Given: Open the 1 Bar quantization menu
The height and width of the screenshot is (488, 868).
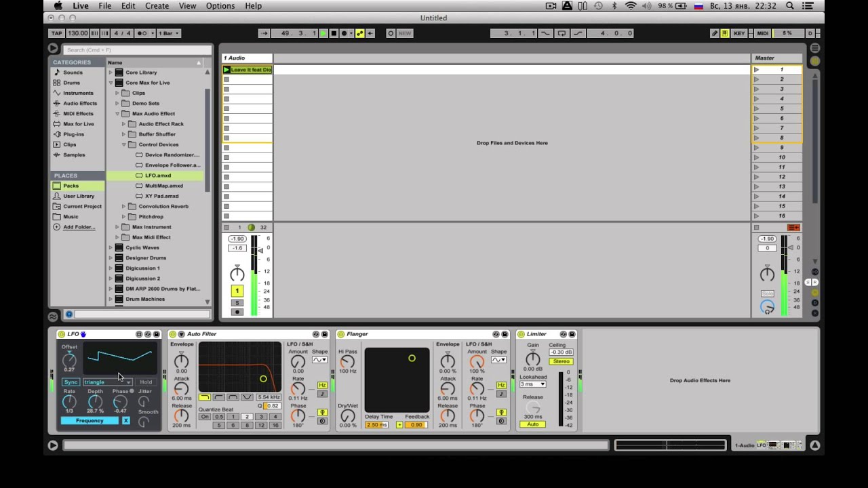Looking at the screenshot, I should coord(169,33).
